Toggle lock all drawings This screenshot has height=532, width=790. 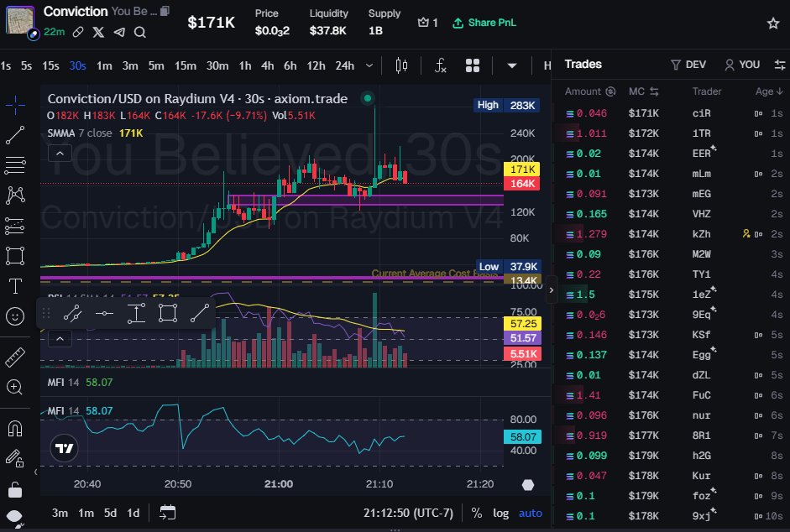pos(15,488)
